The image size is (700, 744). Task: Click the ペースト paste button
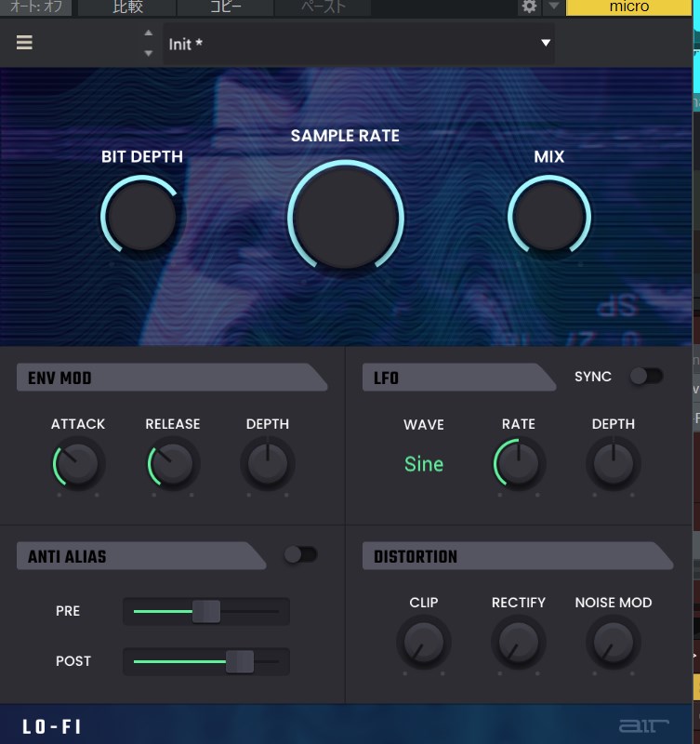coord(323,7)
